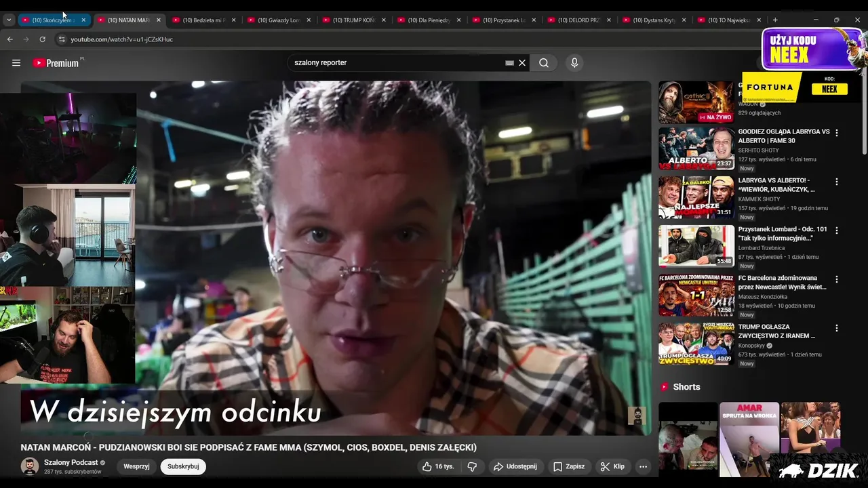This screenshot has width=868, height=488.
Task: Open options for Konopskyy Trump video
Action: [x=836, y=328]
